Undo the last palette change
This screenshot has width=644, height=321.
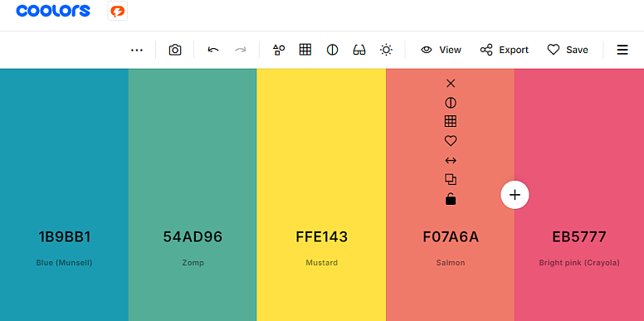213,50
